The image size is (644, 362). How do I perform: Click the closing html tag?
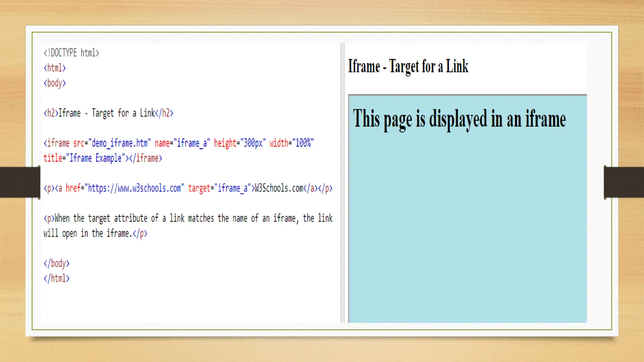click(x=57, y=278)
